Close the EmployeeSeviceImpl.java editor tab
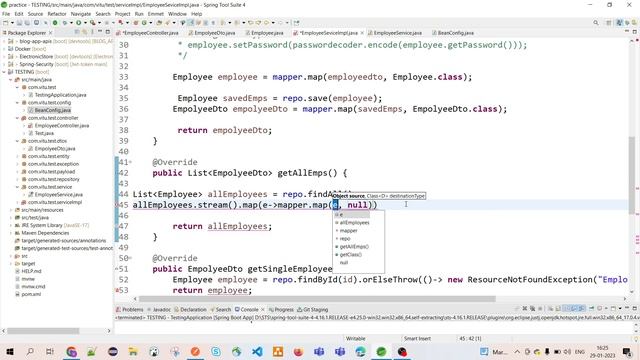The height and width of the screenshot is (360, 640). (x=362, y=33)
